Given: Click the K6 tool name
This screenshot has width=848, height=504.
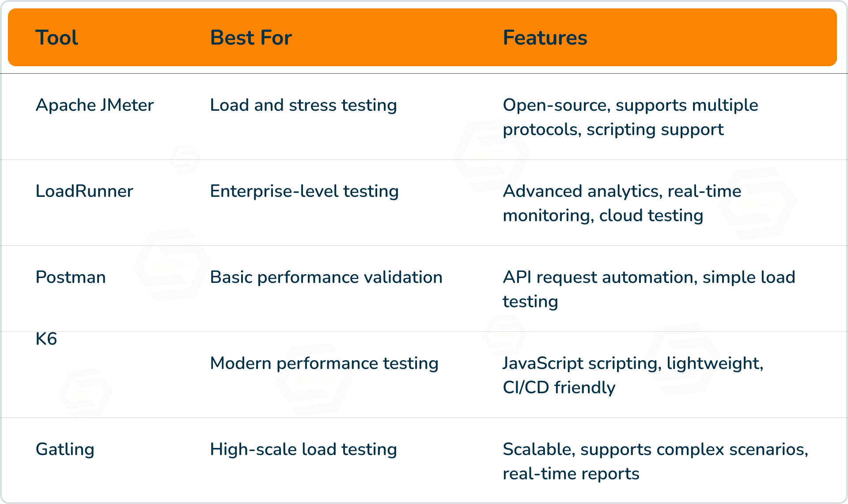Looking at the screenshot, I should click(x=46, y=339).
